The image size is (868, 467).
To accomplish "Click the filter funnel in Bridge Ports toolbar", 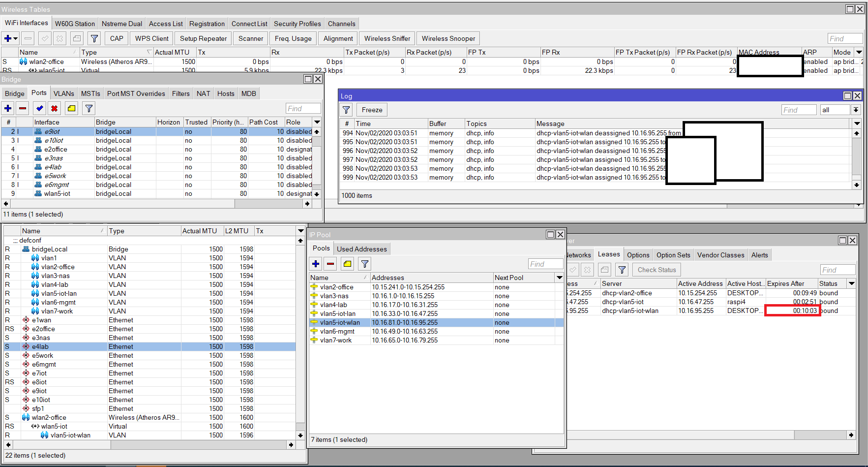I will pos(89,108).
